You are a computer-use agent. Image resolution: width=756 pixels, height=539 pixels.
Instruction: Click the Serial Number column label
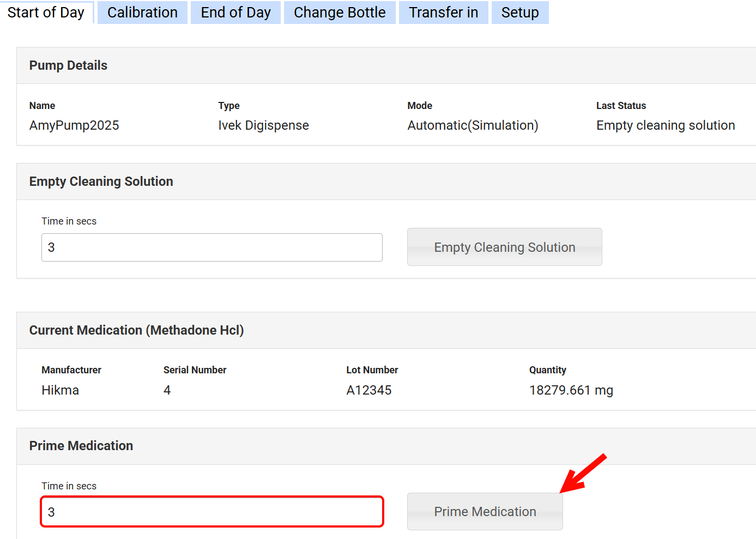click(x=195, y=370)
